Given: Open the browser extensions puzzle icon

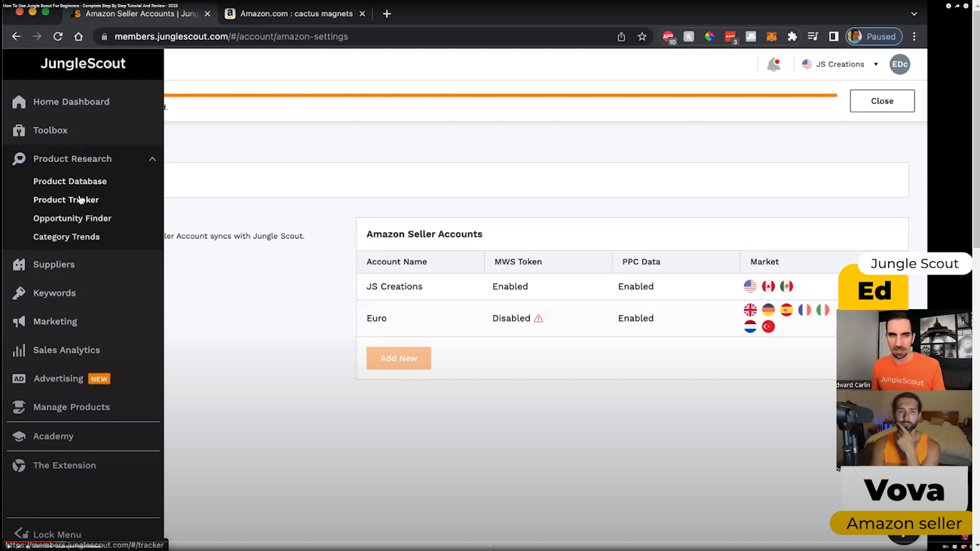Looking at the screenshot, I should tap(792, 37).
